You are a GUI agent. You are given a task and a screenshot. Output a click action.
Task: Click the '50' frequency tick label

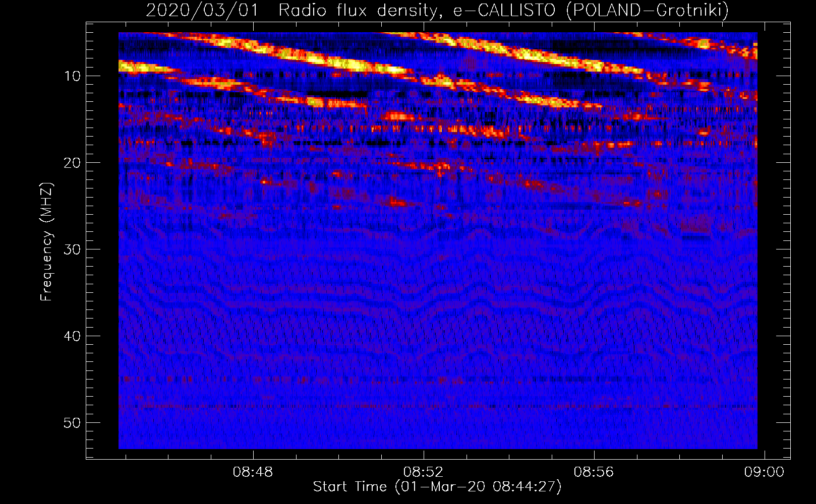(x=73, y=423)
